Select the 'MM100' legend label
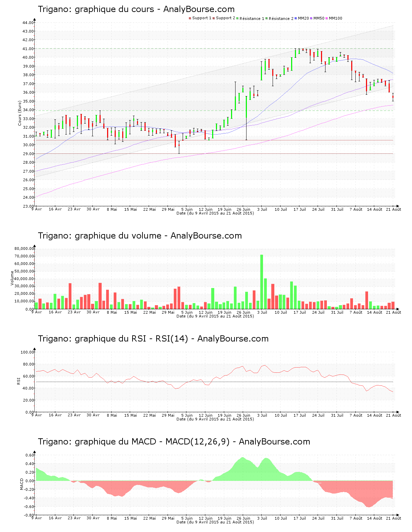 pyautogui.click(x=335, y=18)
